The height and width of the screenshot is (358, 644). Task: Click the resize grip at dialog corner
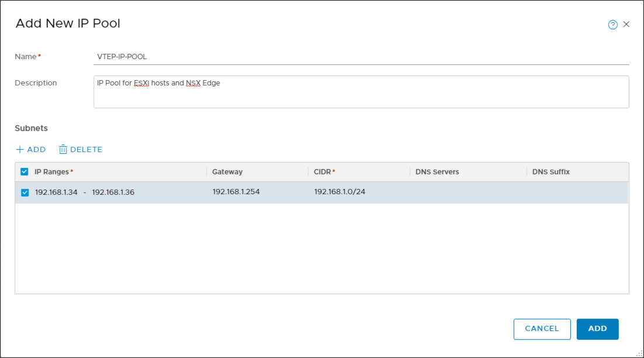638,353
